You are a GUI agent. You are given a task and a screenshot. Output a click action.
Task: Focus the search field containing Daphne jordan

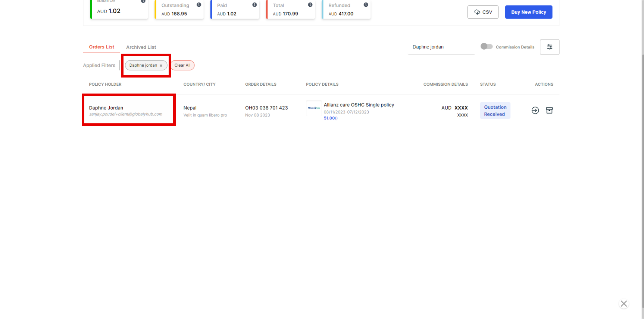point(441,47)
